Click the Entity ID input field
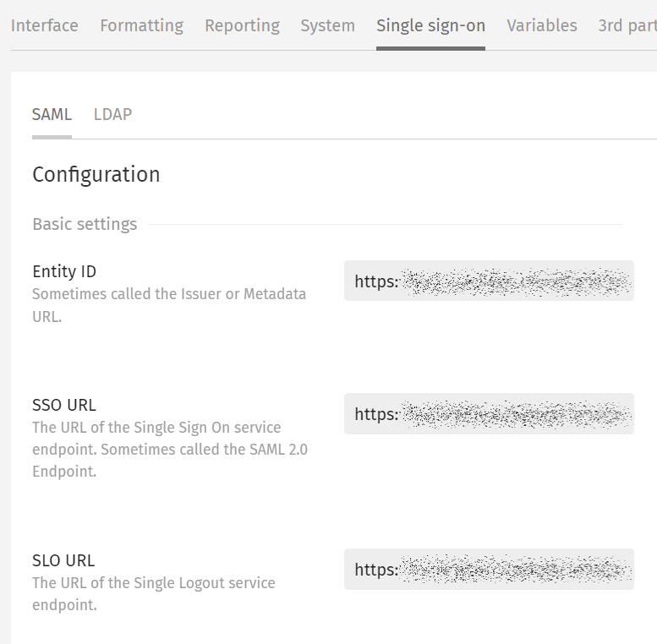This screenshot has height=644, width=657. (x=489, y=281)
